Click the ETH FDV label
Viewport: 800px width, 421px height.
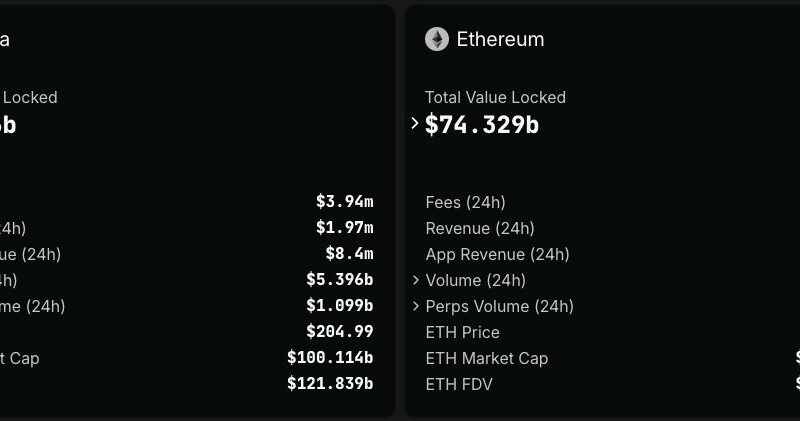coord(459,385)
